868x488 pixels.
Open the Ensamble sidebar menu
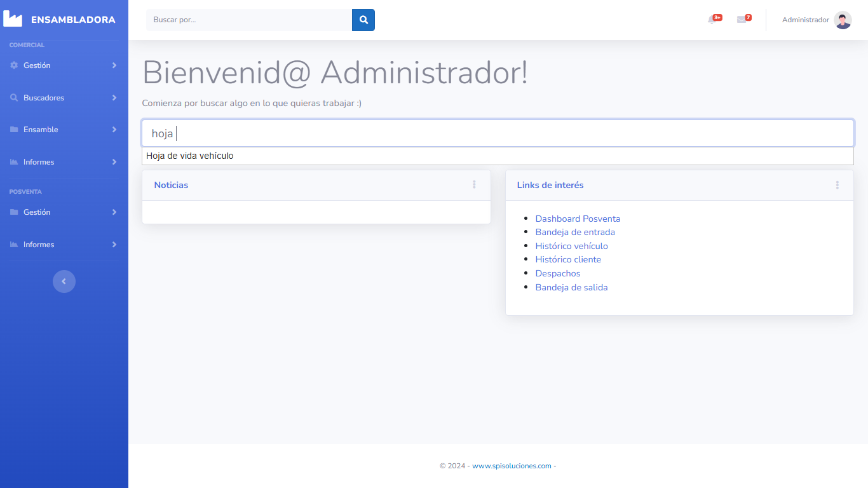click(64, 130)
